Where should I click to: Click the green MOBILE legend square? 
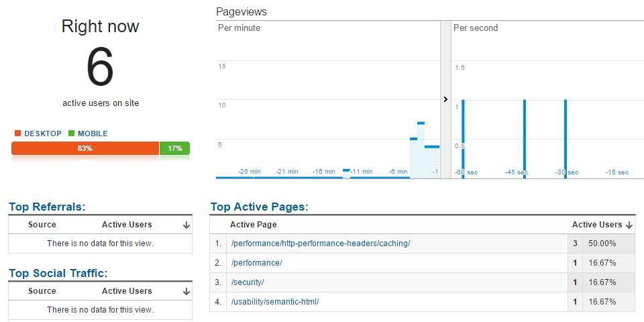71,133
